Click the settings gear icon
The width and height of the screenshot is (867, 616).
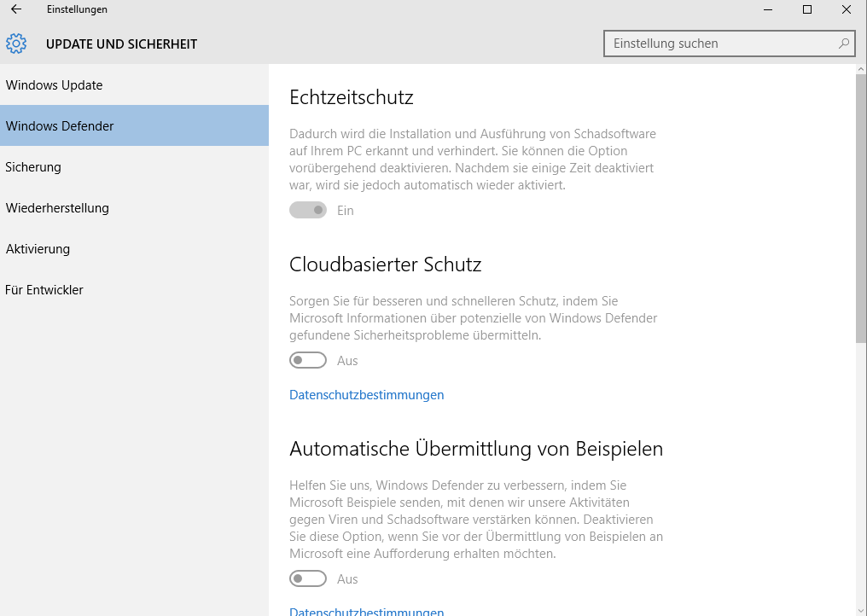16,44
